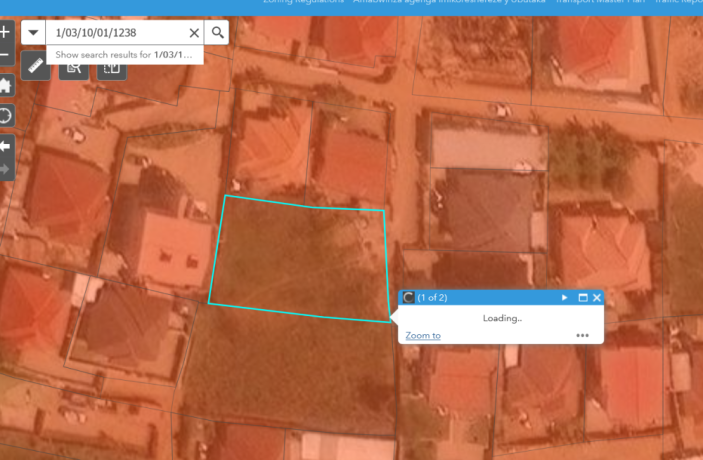Click the 'Loading..' popup text
Image resolution: width=703 pixels, height=460 pixels.
[502, 318]
